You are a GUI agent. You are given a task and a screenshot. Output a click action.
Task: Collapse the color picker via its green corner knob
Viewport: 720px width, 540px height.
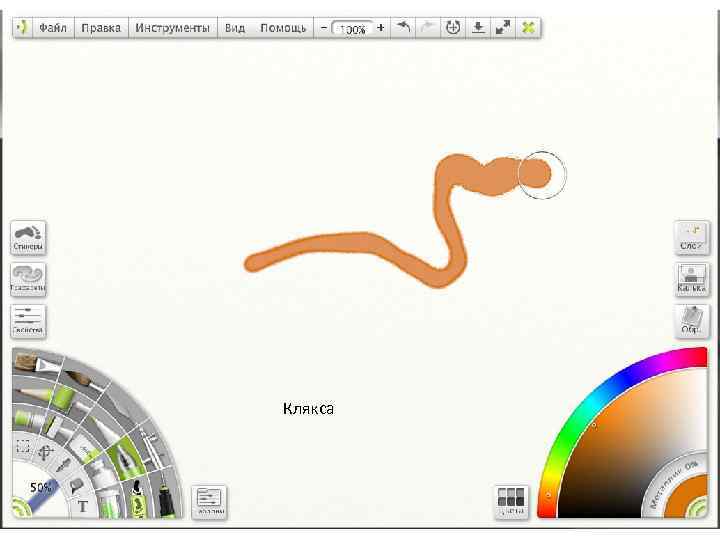pyautogui.click(x=699, y=510)
